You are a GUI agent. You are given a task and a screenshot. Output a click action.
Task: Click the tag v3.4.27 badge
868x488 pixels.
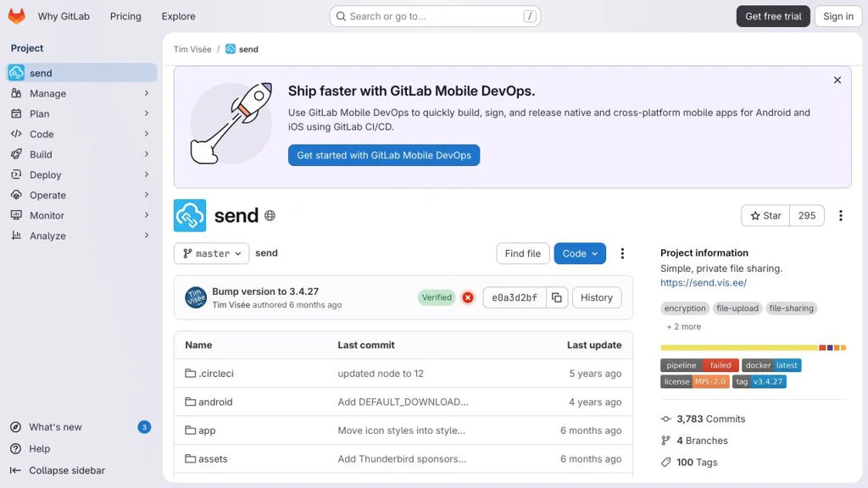[759, 382]
